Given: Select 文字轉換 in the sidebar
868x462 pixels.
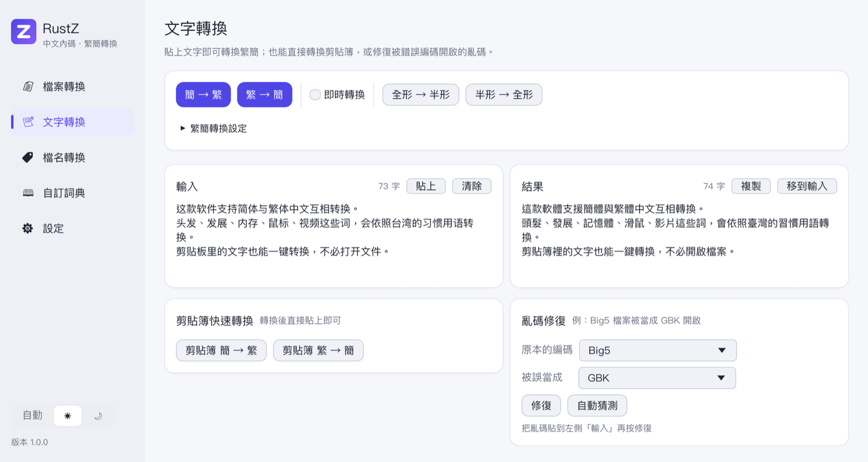Looking at the screenshot, I should coord(72,122).
